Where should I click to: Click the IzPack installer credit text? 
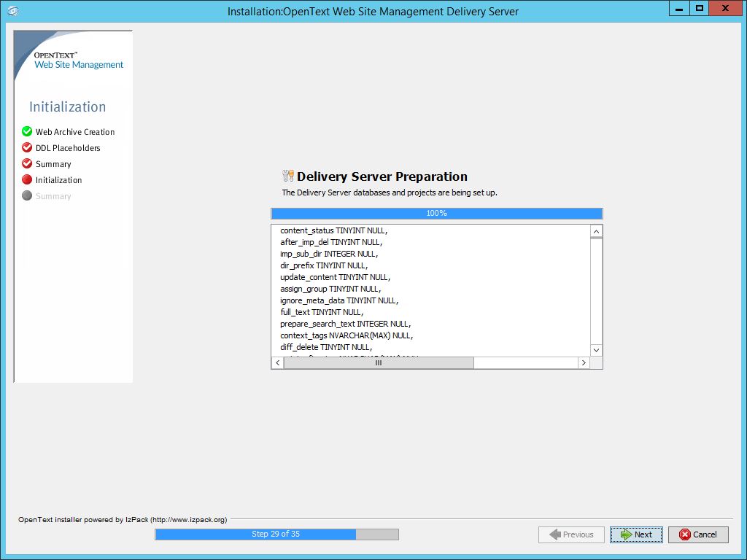pyautogui.click(x=123, y=519)
